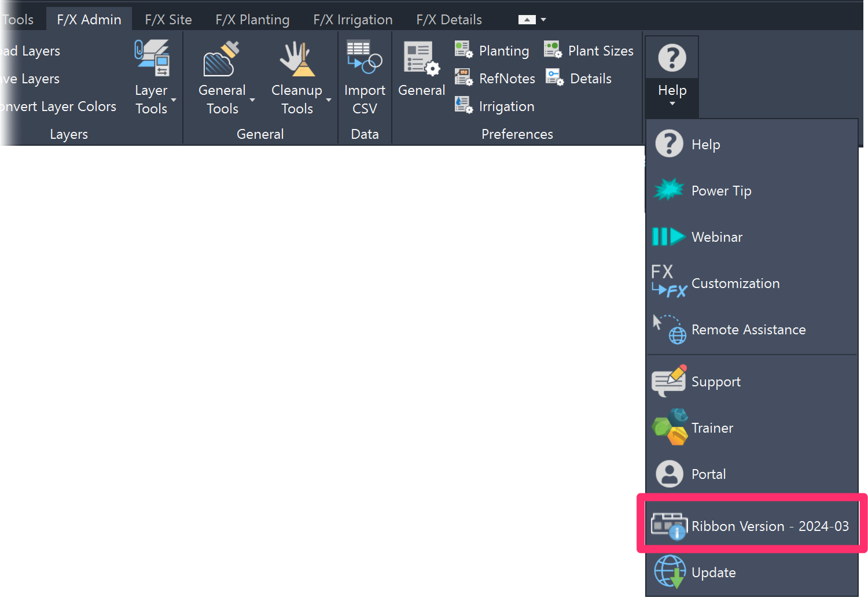Click the RefNotes preferences icon
This screenshot has height=605, width=868.
click(x=463, y=77)
